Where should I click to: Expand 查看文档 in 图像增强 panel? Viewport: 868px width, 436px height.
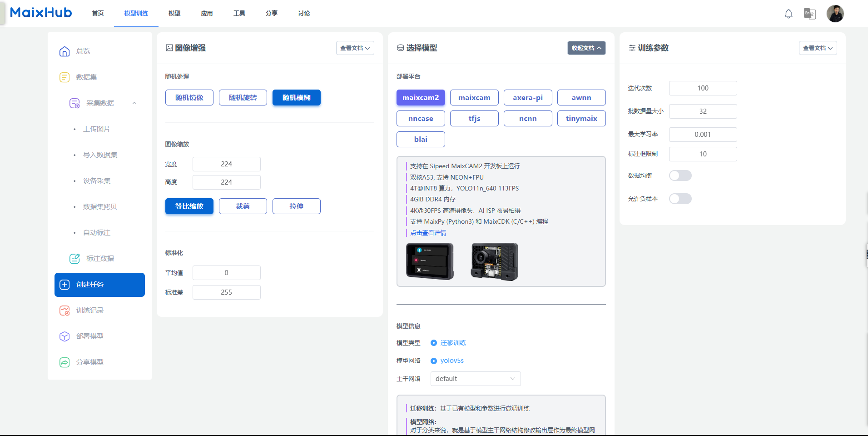(355, 48)
